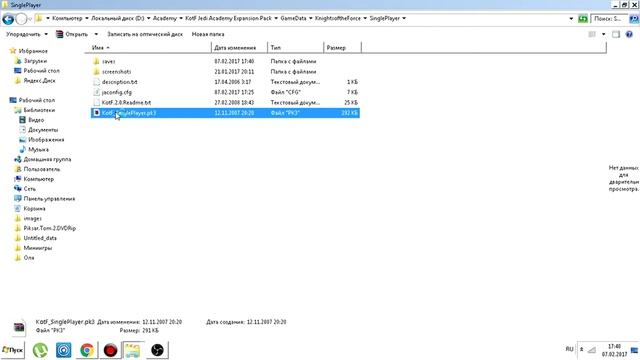Screen dimensions: 640x360
Task: Click the RU language indicator
Action: click(569, 349)
